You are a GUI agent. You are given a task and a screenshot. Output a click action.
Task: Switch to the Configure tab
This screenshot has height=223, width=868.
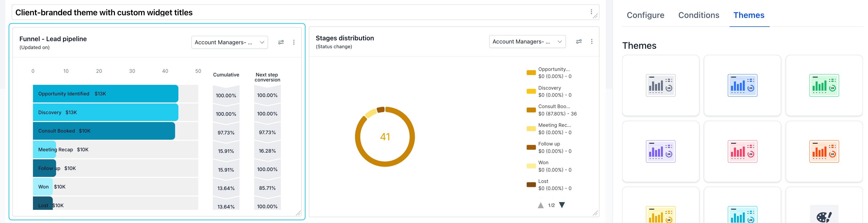pos(645,15)
